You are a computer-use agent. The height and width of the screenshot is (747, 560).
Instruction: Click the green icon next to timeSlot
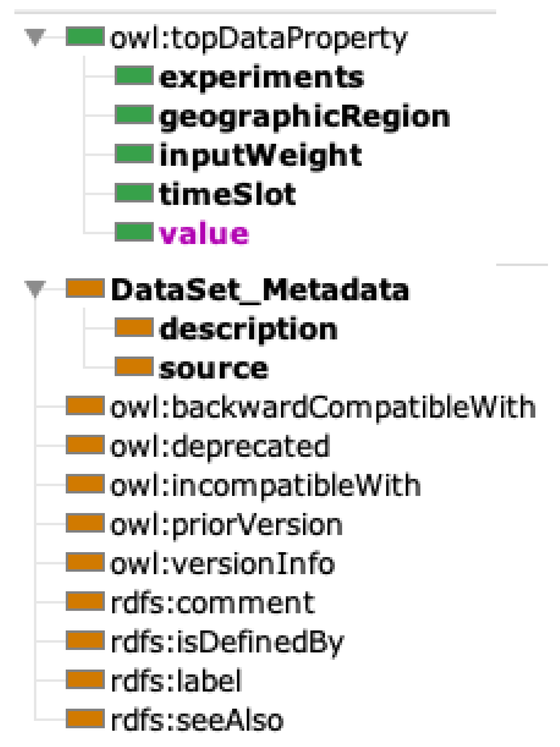point(134,194)
